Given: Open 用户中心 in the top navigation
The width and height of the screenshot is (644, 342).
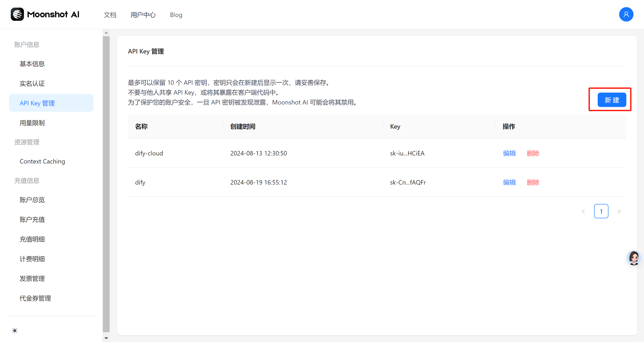Looking at the screenshot, I should (x=143, y=15).
